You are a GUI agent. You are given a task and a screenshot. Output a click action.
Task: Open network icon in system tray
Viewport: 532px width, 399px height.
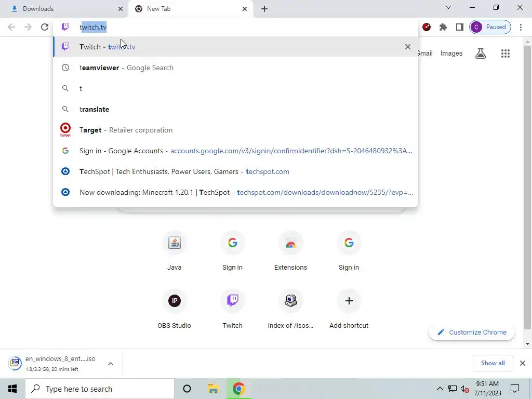coord(453,389)
